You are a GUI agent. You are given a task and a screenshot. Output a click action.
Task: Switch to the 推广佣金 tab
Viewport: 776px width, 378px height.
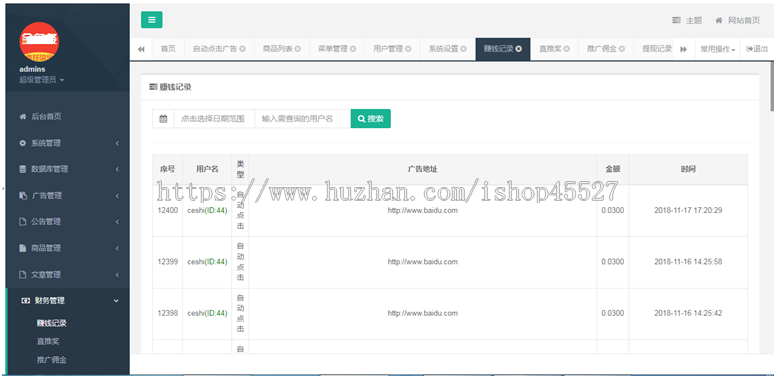602,49
